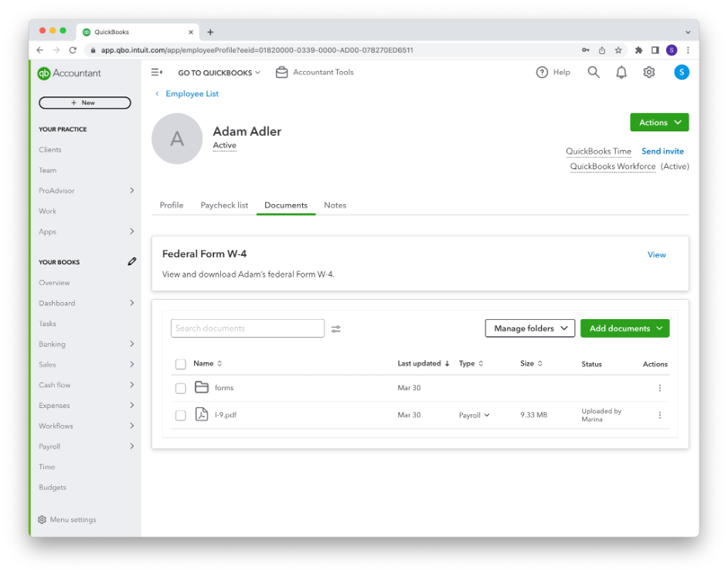Open document filter options icon
The height and width of the screenshot is (575, 728).
(335, 328)
